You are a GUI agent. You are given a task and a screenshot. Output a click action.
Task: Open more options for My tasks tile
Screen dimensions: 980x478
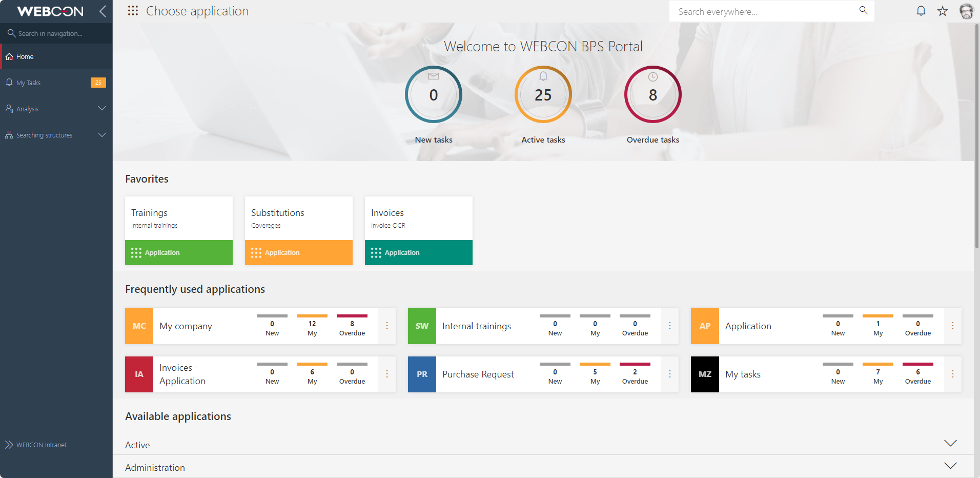[953, 374]
